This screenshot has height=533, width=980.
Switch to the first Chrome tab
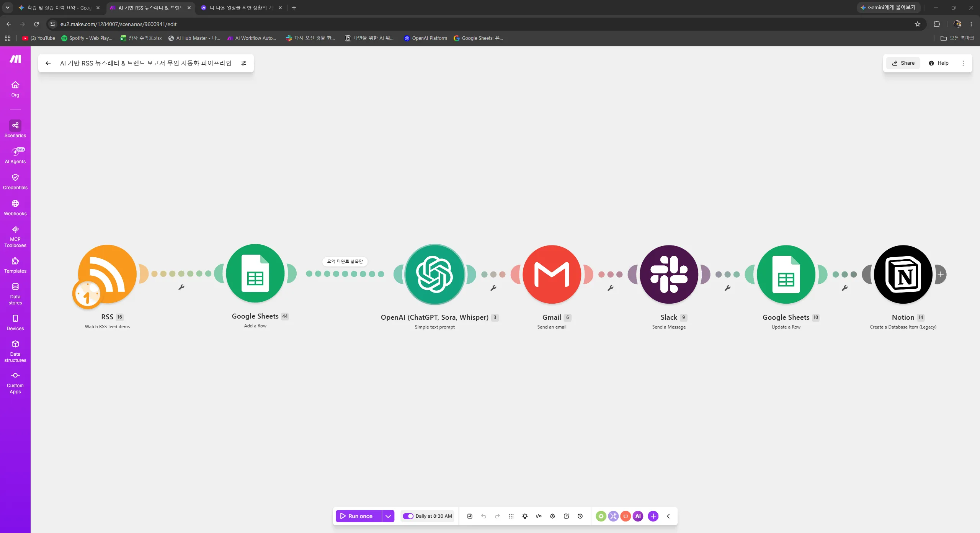coord(59,8)
